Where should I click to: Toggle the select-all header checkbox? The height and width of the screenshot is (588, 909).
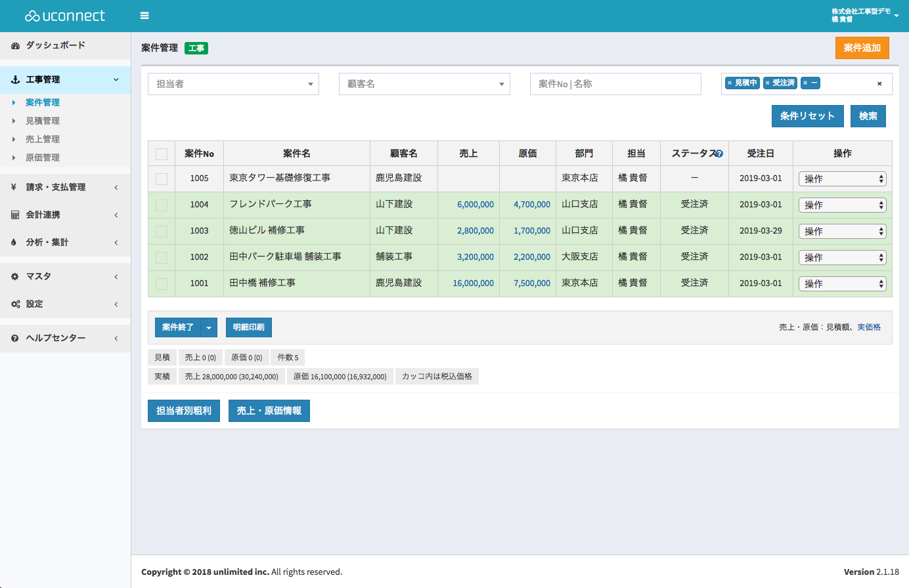(x=162, y=154)
